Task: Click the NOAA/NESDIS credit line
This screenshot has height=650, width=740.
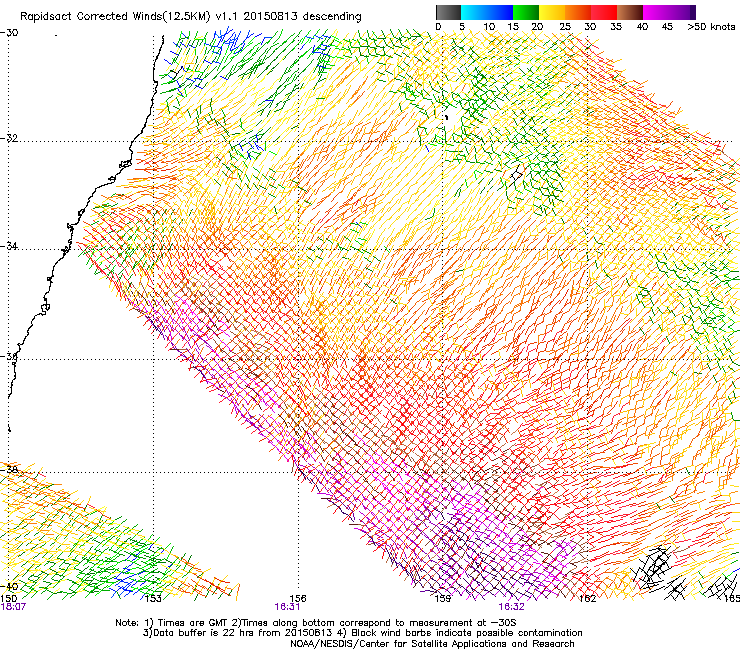Action: pyautogui.click(x=432, y=644)
